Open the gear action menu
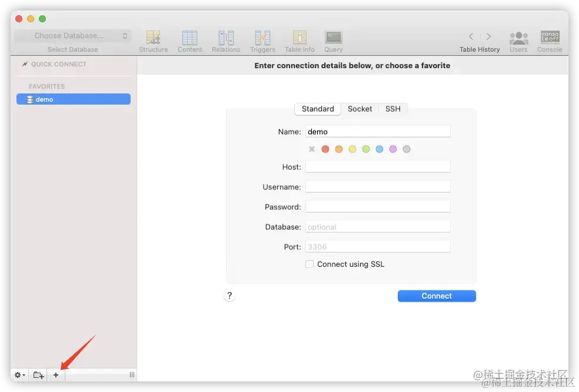 point(19,374)
